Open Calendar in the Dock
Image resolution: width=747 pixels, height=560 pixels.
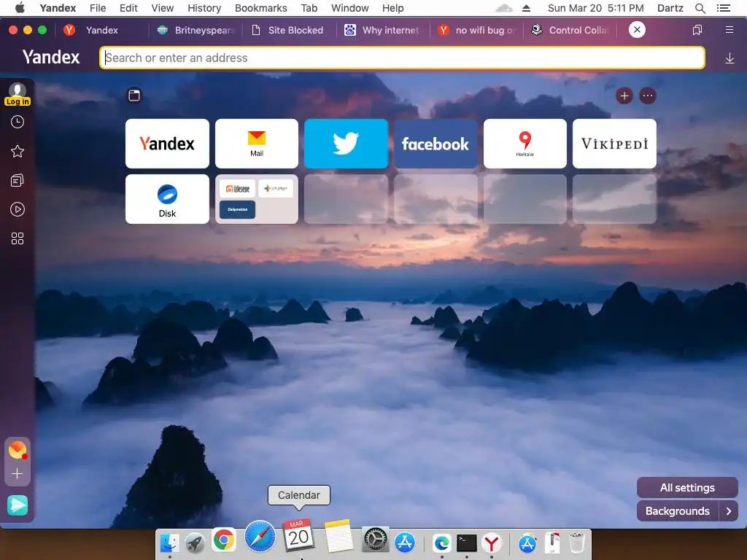click(298, 535)
